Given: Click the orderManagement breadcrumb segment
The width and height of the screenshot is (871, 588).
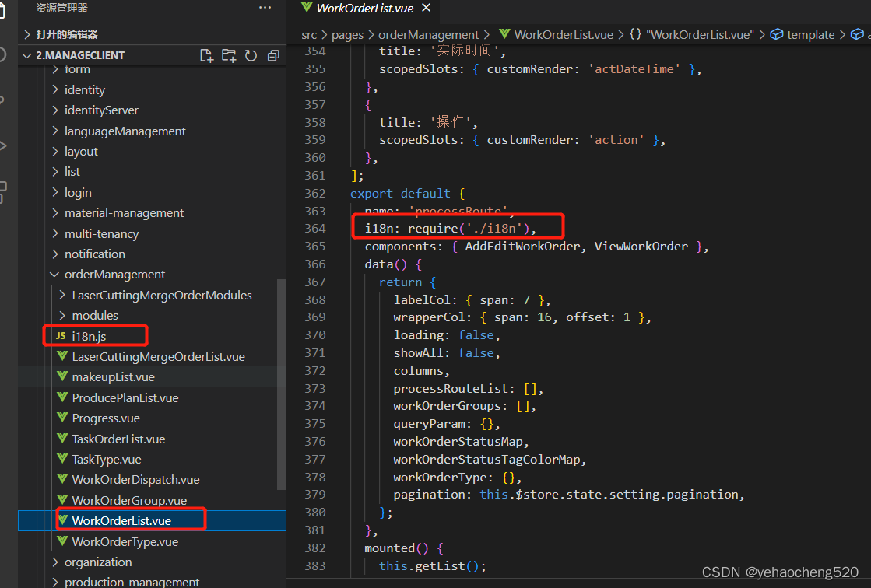Looking at the screenshot, I should pyautogui.click(x=428, y=34).
